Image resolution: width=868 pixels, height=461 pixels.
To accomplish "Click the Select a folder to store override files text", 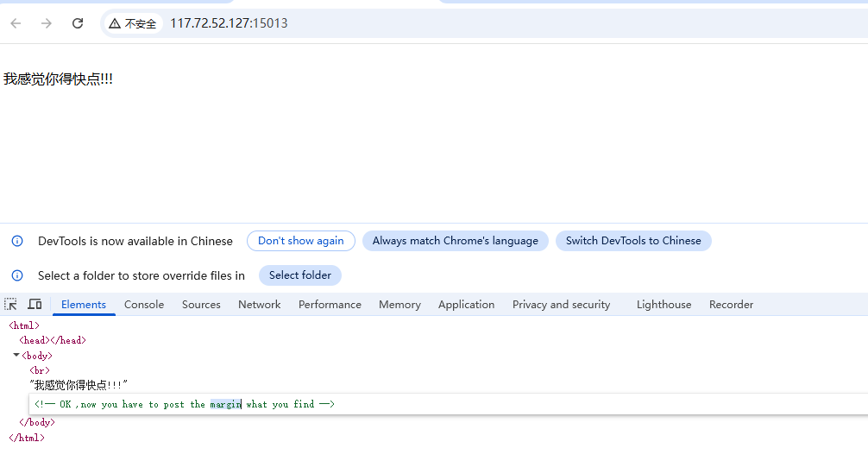I will pos(142,275).
